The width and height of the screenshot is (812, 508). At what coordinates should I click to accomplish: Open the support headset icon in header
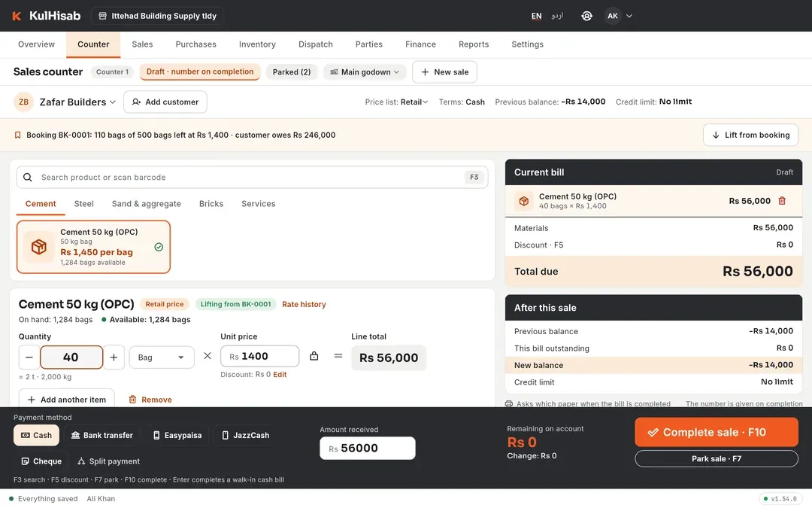tap(586, 16)
